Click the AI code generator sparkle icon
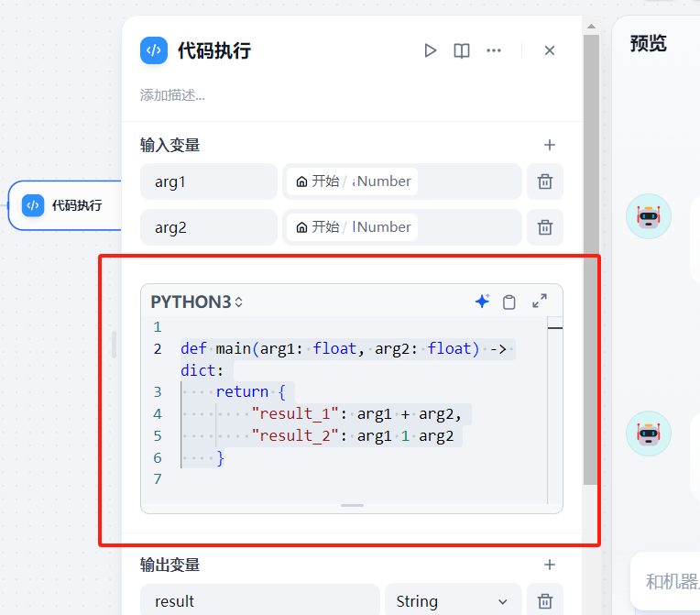Image resolution: width=700 pixels, height=615 pixels. 483,302
